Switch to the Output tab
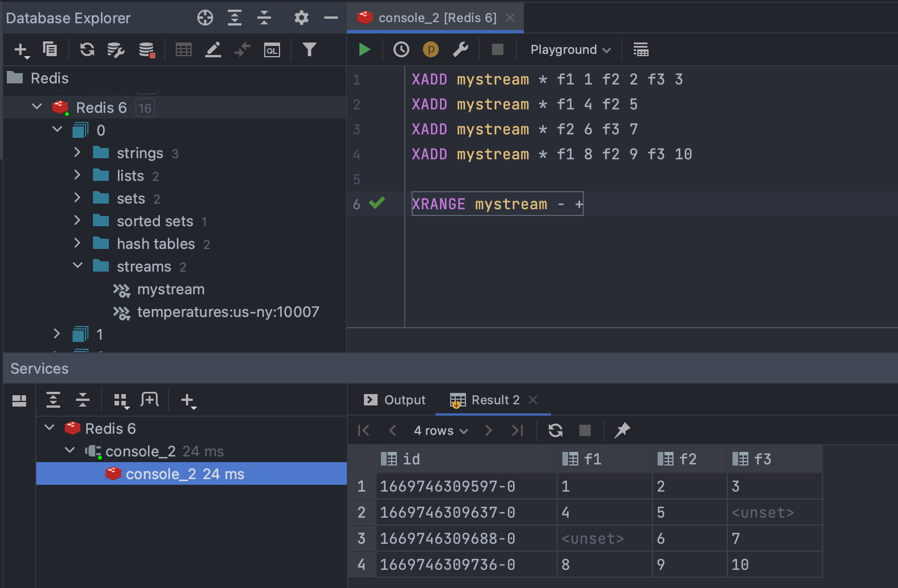Viewport: 898px width, 588px height. tap(395, 400)
